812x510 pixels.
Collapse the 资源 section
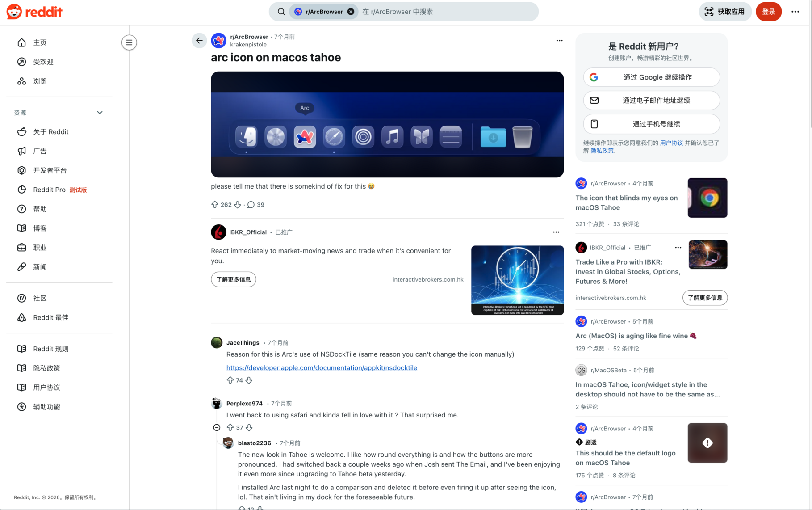click(x=100, y=113)
